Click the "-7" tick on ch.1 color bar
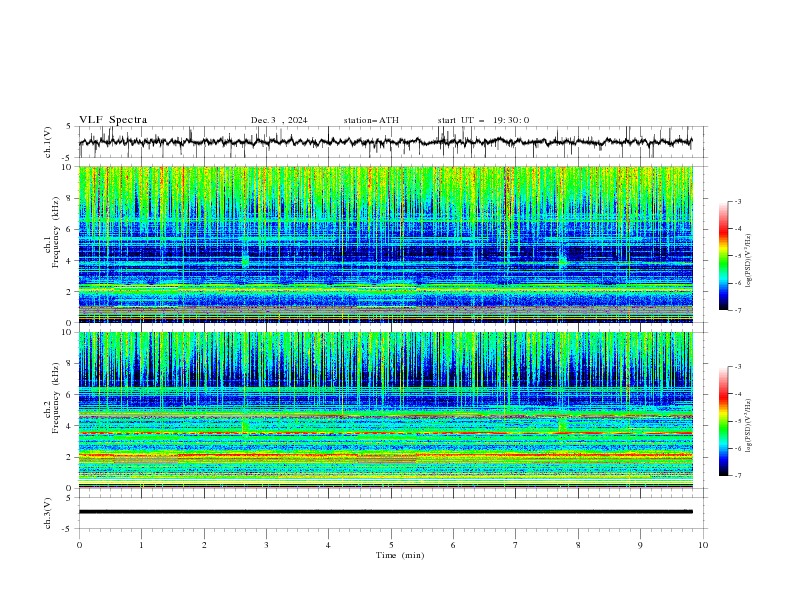This screenshot has width=792, height=612. (x=737, y=310)
